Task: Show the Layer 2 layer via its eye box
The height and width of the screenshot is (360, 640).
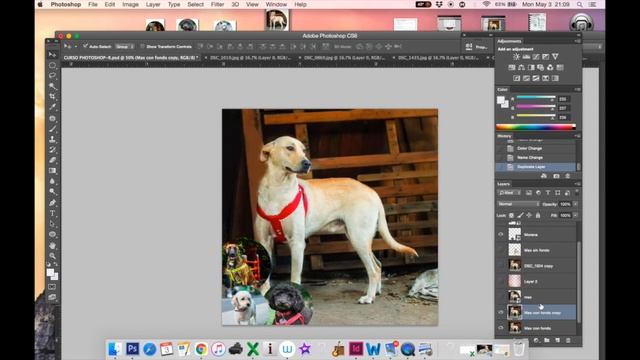Action: tap(501, 281)
